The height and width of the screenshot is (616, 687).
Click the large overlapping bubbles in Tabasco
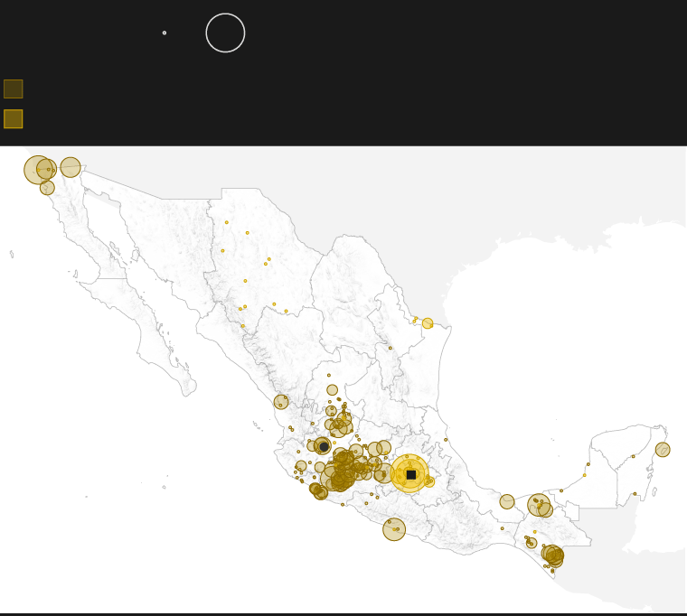click(539, 505)
